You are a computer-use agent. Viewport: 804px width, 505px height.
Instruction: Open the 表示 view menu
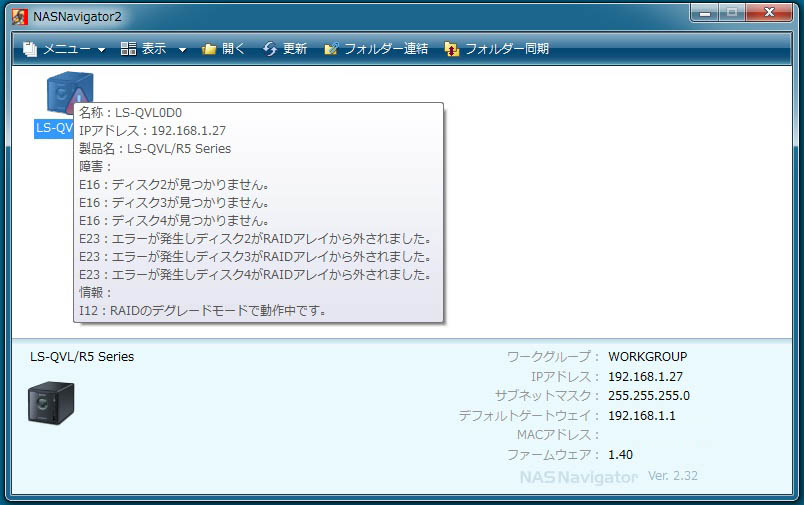(153, 49)
